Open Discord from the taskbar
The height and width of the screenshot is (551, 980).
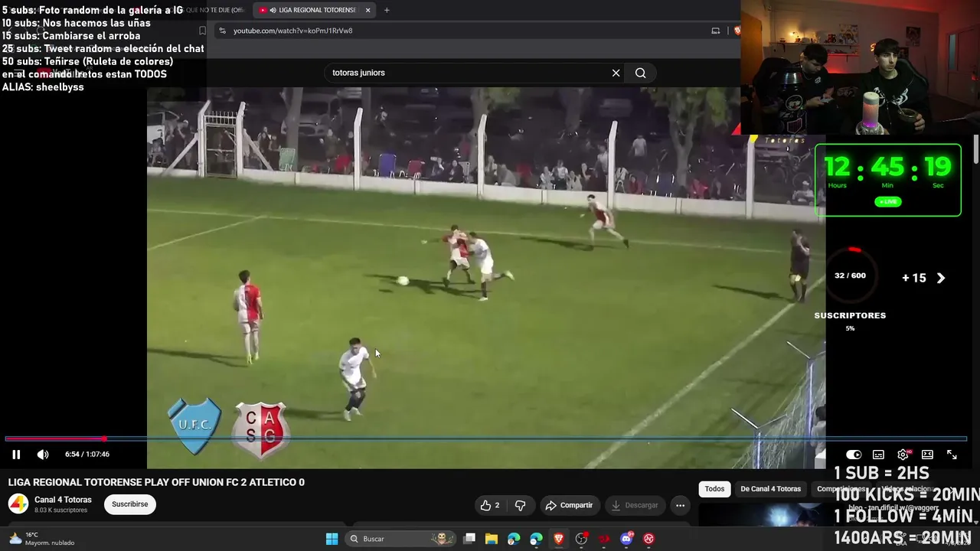point(626,539)
